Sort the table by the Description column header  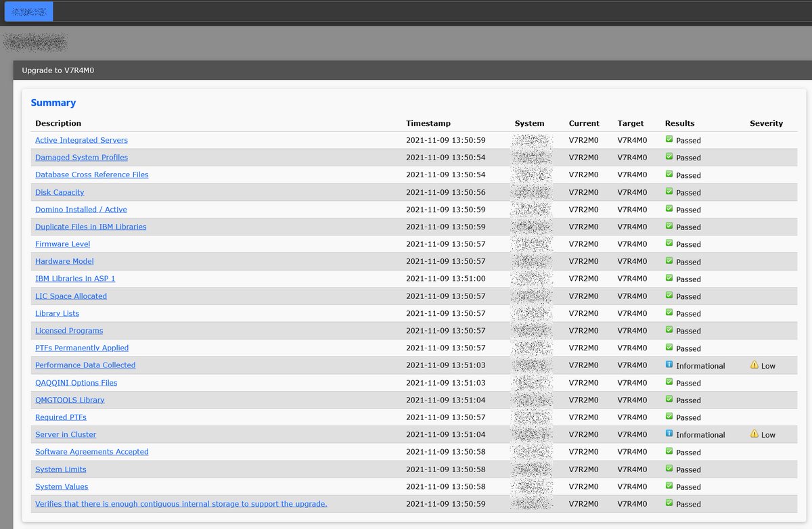[x=58, y=123]
